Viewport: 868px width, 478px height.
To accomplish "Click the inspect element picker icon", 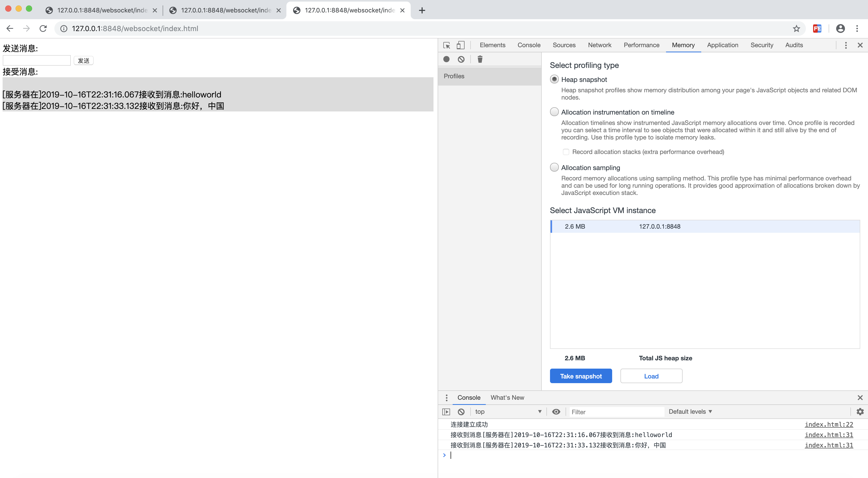I will (446, 45).
